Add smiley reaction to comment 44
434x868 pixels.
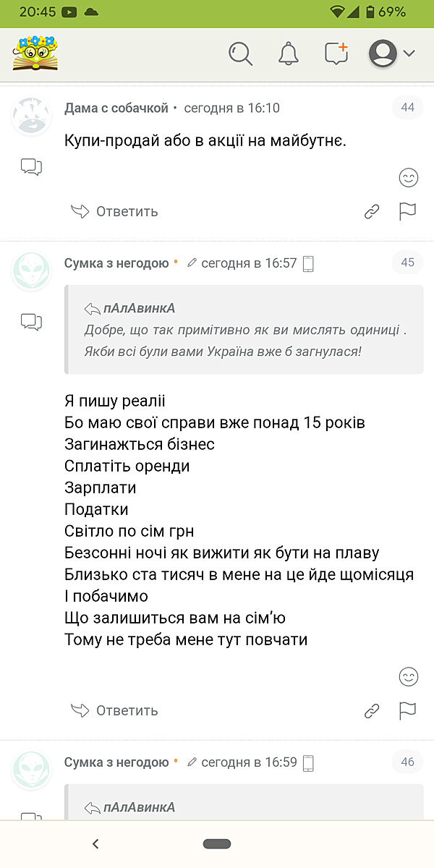(x=409, y=177)
